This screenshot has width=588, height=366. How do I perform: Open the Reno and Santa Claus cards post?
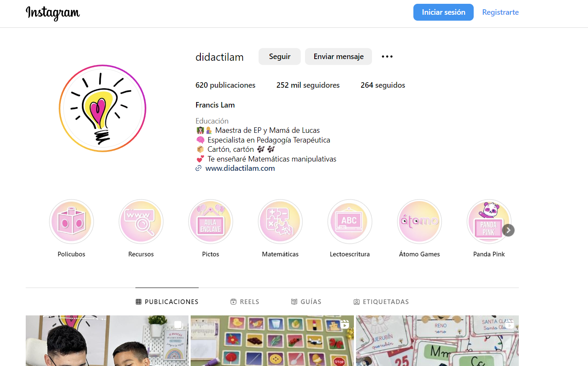tap(437, 341)
